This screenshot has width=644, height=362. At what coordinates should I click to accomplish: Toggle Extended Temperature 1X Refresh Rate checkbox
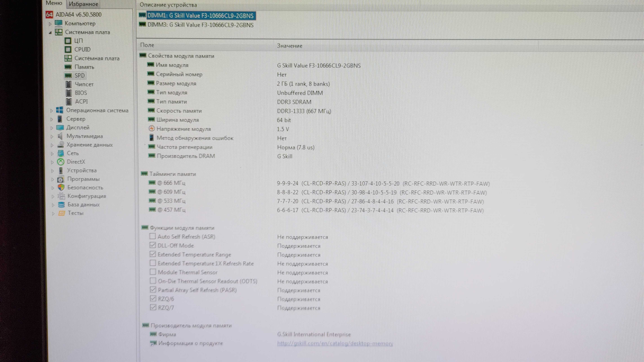[153, 263]
